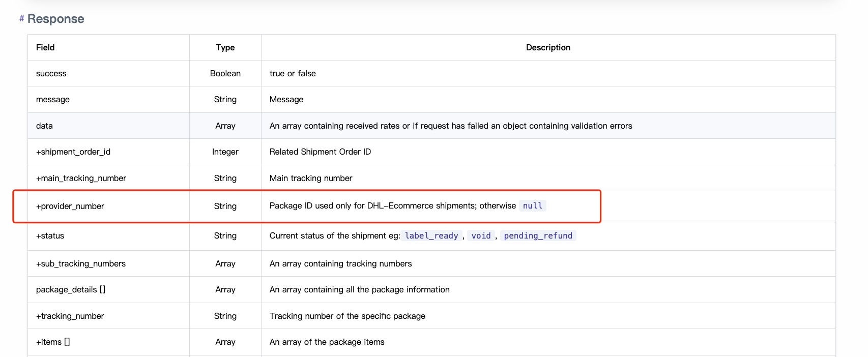This screenshot has height=357, width=868.
Task: Click the +shipment_order_id field name
Action: [x=73, y=152]
